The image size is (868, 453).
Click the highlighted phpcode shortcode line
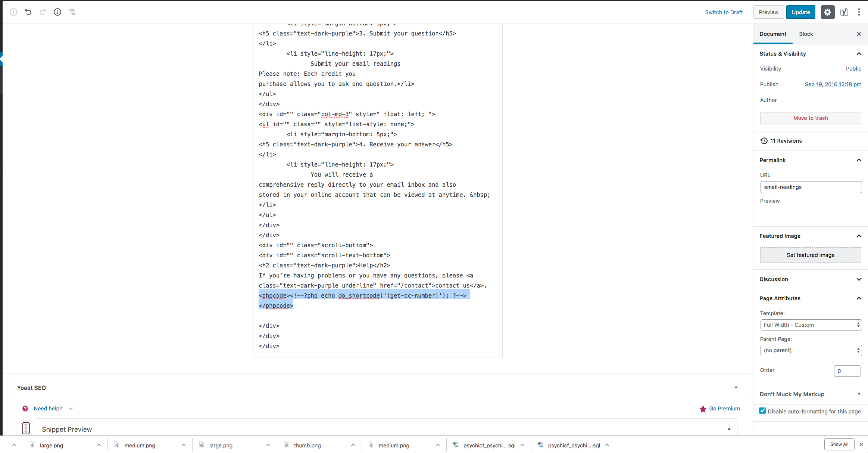(x=363, y=296)
